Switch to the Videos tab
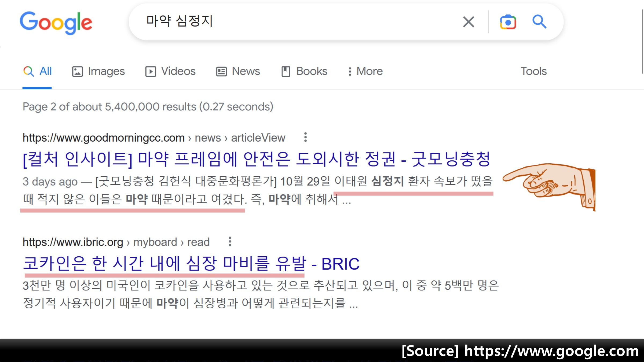The image size is (644, 362). [x=170, y=71]
